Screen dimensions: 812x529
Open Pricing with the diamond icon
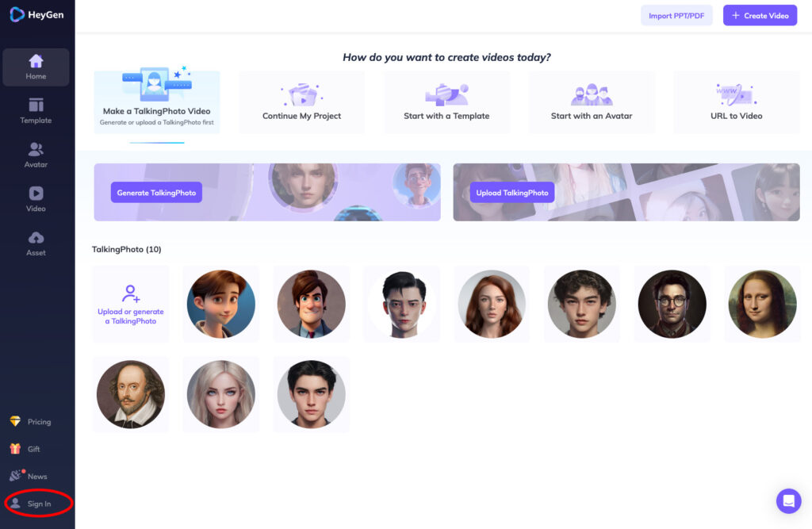click(31, 422)
